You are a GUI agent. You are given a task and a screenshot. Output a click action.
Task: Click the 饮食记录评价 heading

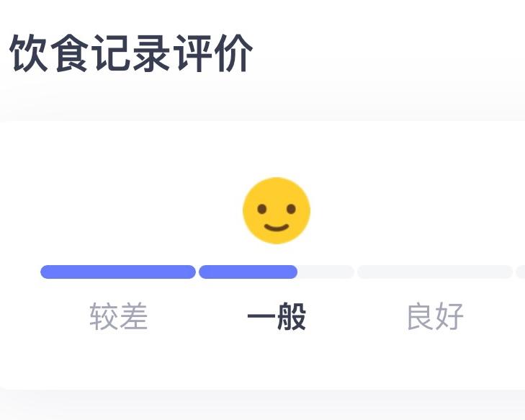[x=131, y=54]
